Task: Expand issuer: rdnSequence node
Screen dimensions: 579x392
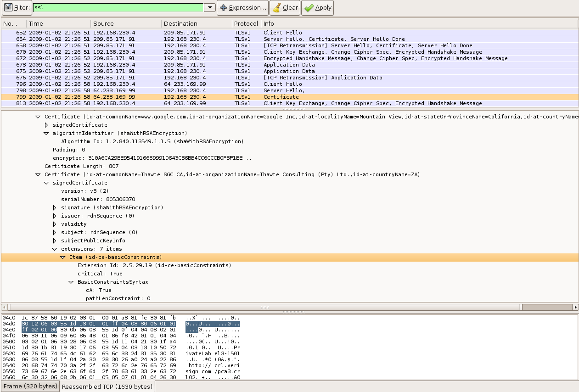Action: click(55, 216)
